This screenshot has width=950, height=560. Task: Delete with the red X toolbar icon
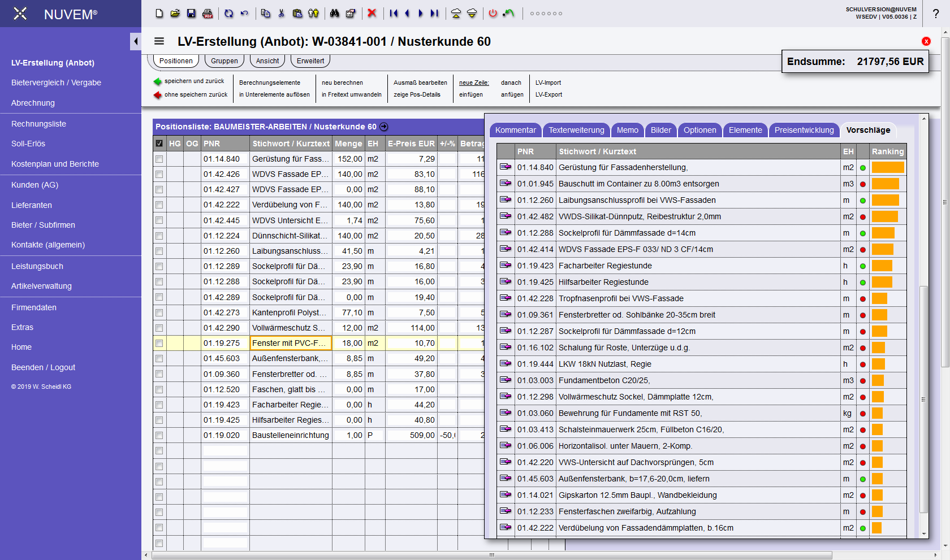click(372, 13)
